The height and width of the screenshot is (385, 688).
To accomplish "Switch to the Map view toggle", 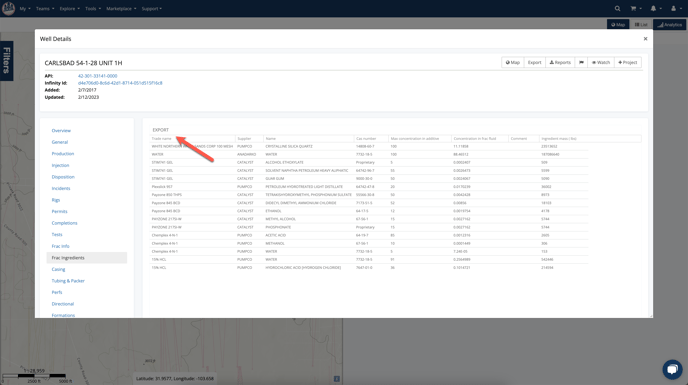I will click(618, 25).
